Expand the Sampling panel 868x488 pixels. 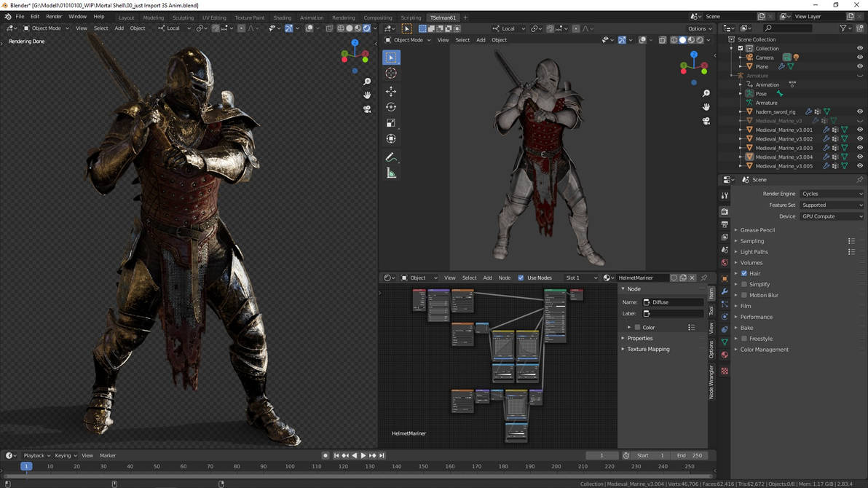[751, 241]
